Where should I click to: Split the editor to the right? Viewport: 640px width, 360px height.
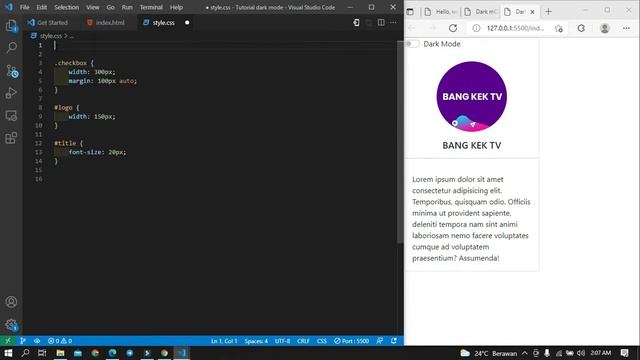coord(381,22)
